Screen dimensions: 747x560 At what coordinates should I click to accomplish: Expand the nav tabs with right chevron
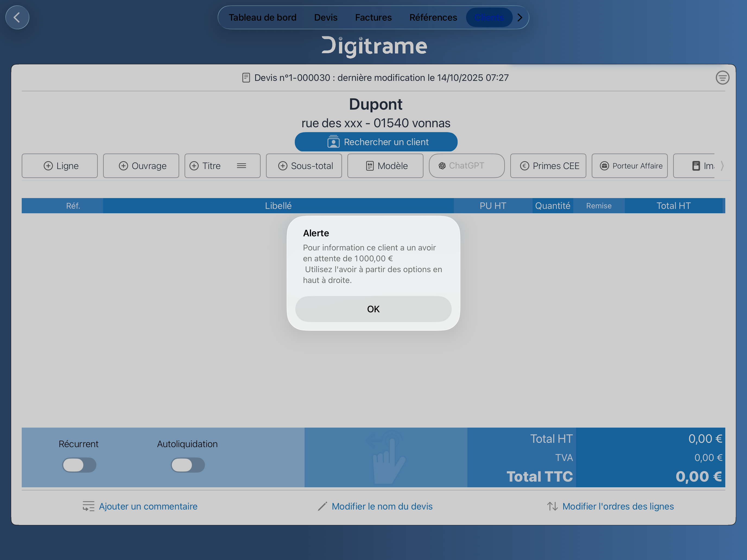pyautogui.click(x=520, y=17)
